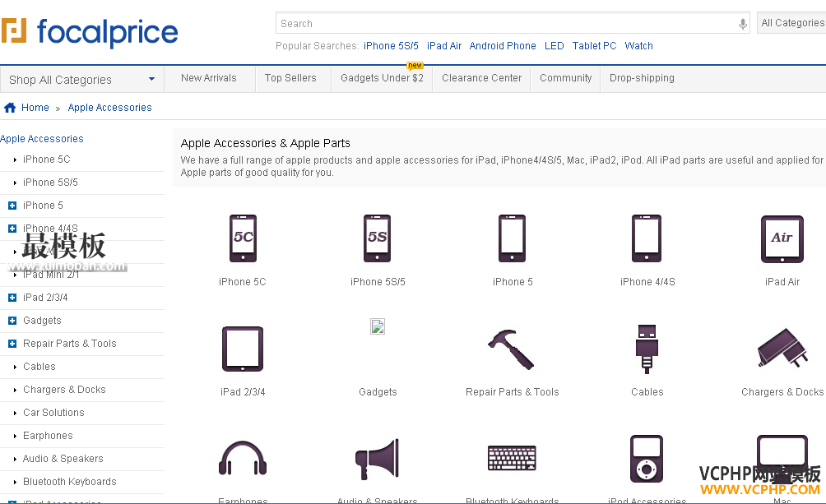Click the LED popular search link

tap(555, 46)
